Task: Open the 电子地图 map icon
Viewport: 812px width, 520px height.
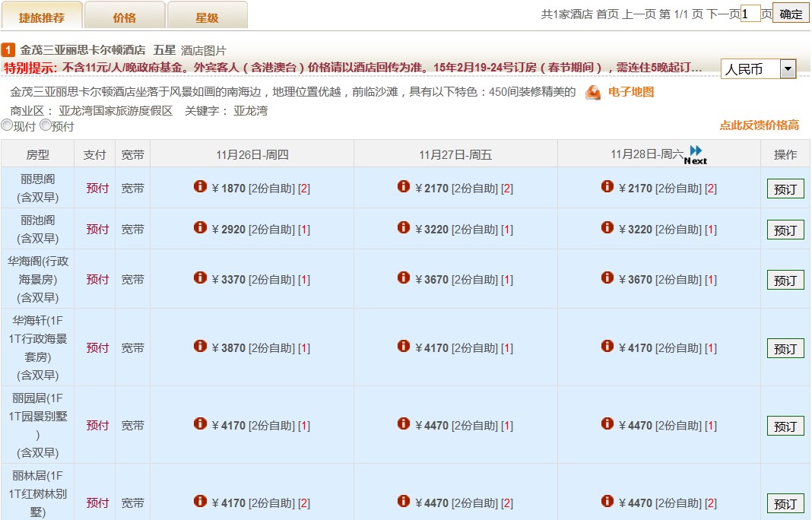Action: coord(593,93)
